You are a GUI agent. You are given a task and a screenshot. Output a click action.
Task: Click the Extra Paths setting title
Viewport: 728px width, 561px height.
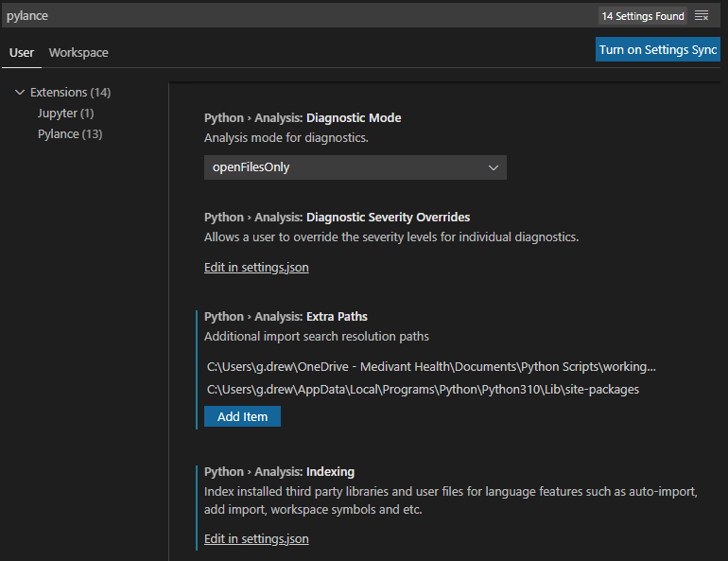pos(286,317)
